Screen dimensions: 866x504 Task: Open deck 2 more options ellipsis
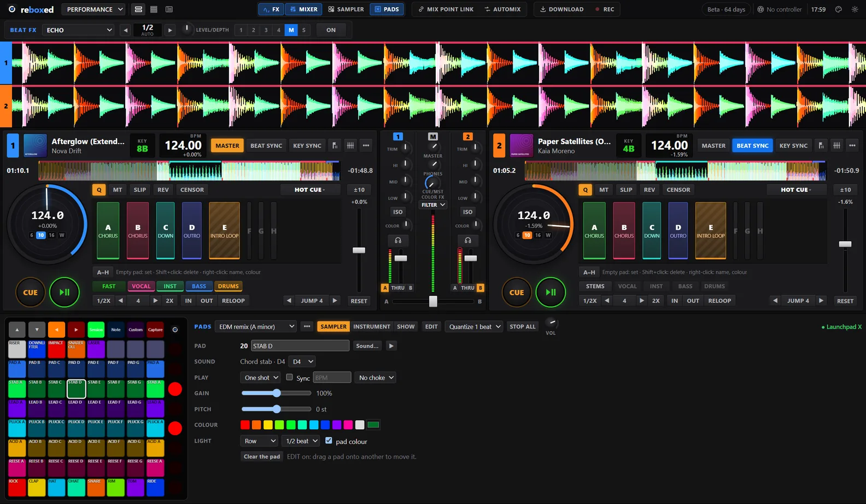(x=852, y=145)
